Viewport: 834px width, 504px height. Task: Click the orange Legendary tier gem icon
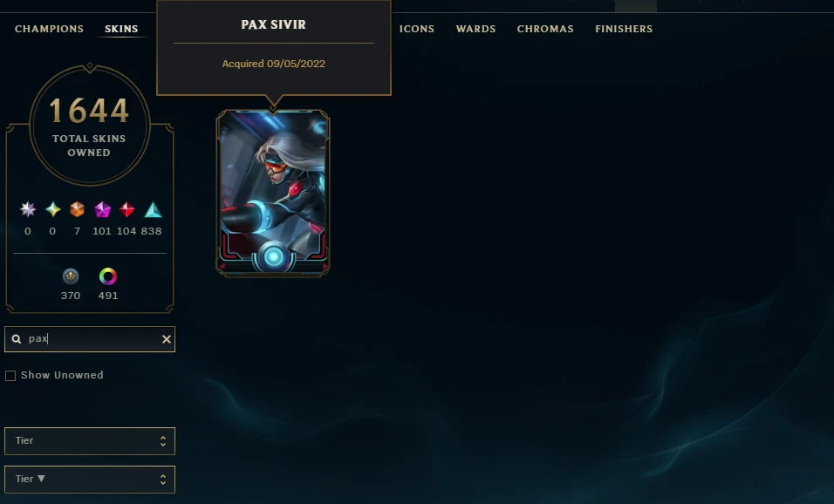point(77,209)
